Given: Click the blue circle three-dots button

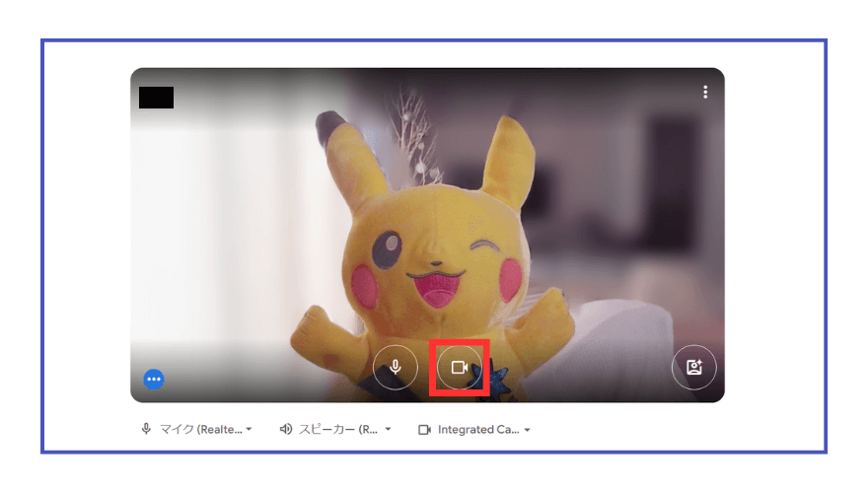Looking at the screenshot, I should (154, 379).
